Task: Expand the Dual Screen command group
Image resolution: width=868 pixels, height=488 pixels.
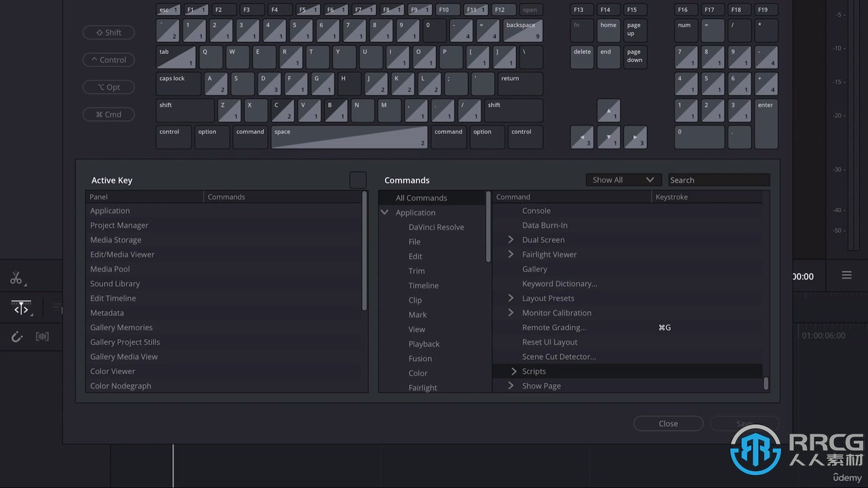Action: pos(511,240)
